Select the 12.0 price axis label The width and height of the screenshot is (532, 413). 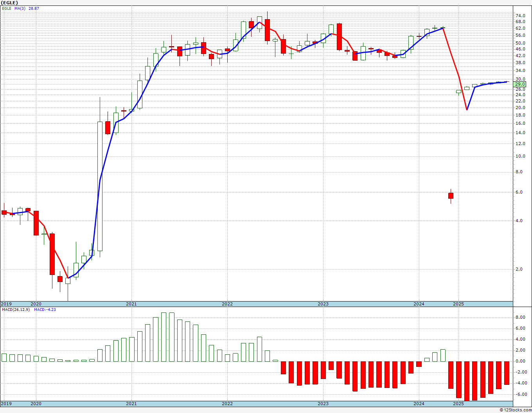tap(520, 144)
